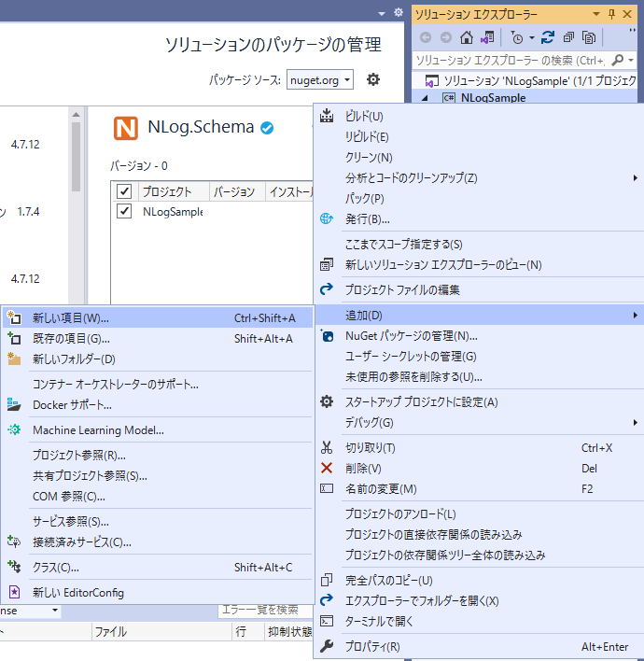Expand the 追加(D) submenu arrow
Screen dimensions: 644x661
(x=636, y=315)
